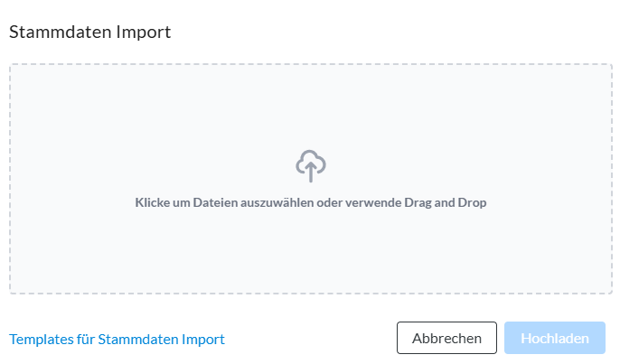
Task: Click inside the dashed file drop zone
Action: tap(311, 179)
